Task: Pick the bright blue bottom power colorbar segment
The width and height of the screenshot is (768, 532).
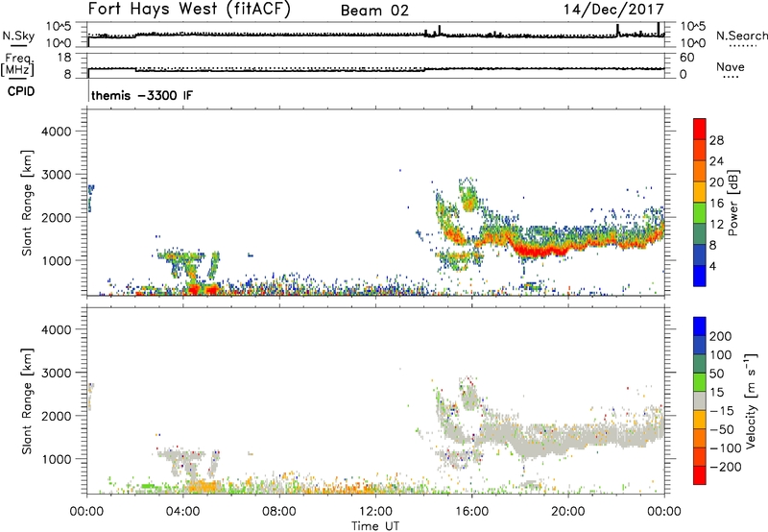Action: point(700,276)
